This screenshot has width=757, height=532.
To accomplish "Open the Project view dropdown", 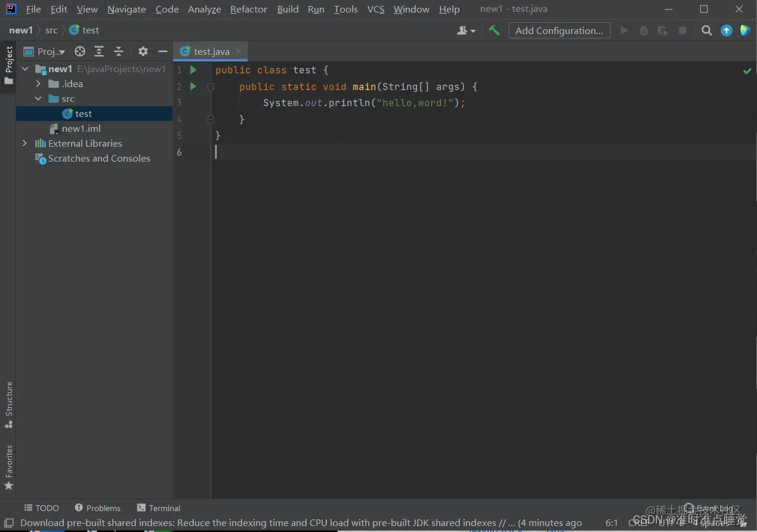I will [x=45, y=51].
